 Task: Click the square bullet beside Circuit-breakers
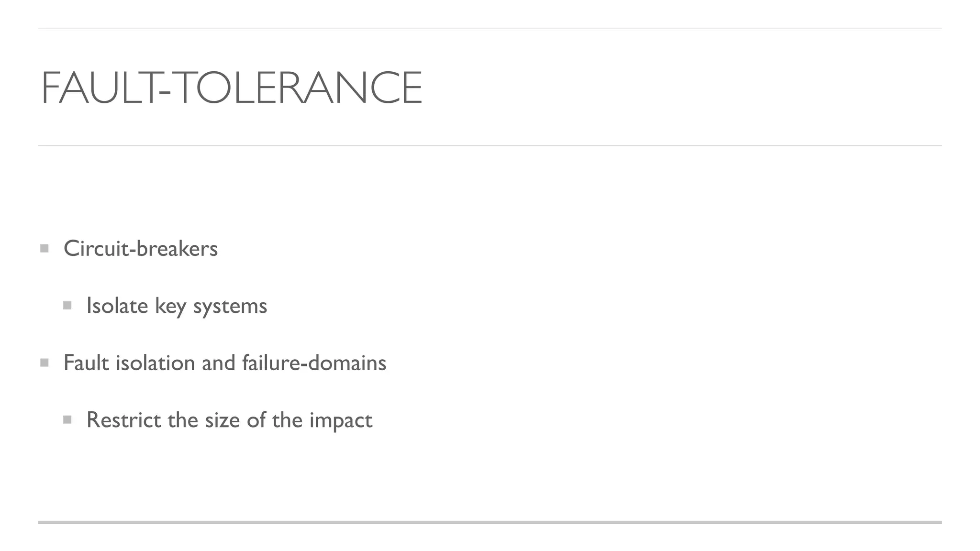[45, 248]
